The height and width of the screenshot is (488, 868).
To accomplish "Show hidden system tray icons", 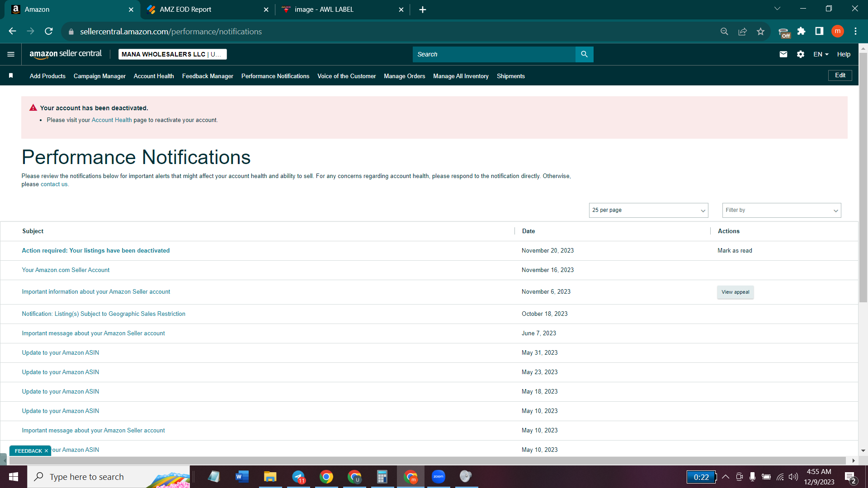I will point(726,477).
